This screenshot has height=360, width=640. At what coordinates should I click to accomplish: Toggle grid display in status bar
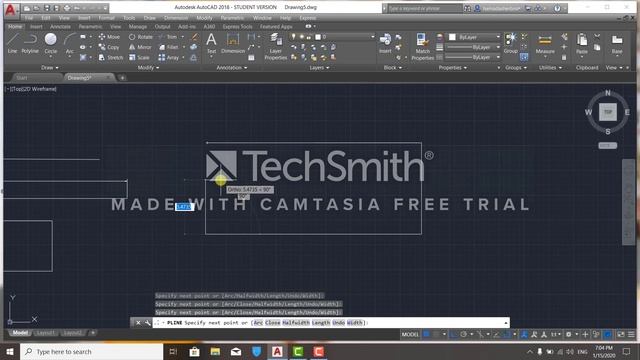pos(427,334)
